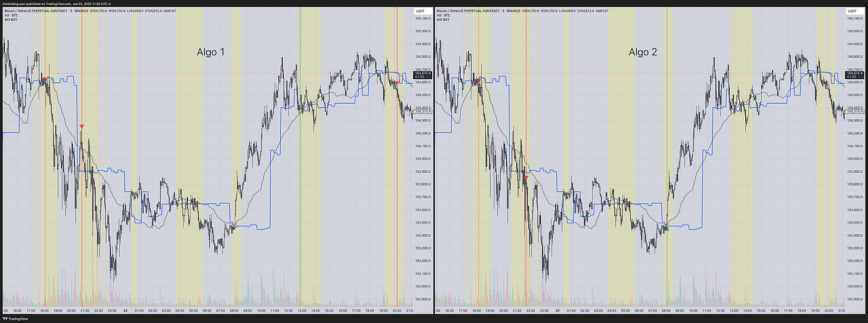Viewport: 868px width, 323px height.
Task: Click the '31' date label on Algo 1 time axis
Action: pos(125,310)
